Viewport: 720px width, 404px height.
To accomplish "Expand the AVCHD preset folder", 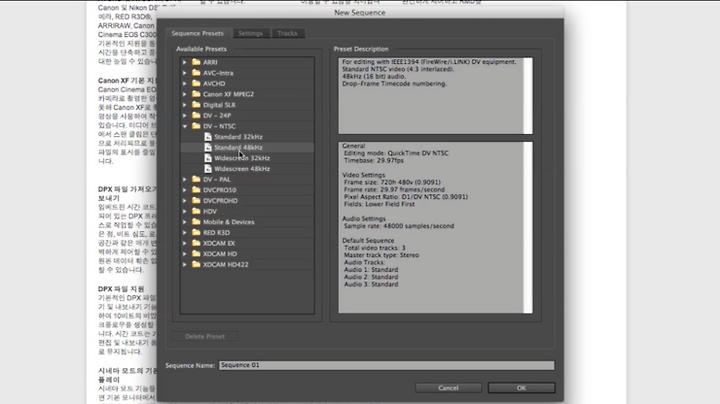I will [185, 83].
